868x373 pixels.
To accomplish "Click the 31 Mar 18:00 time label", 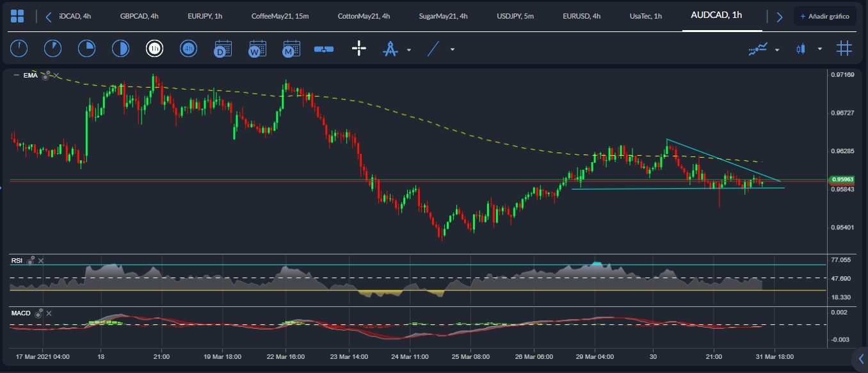I will pyautogui.click(x=775, y=356).
